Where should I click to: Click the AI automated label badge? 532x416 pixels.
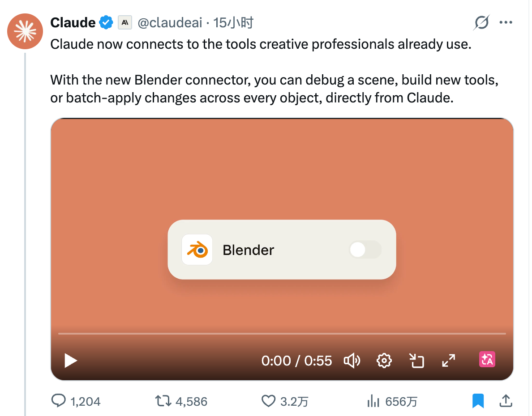click(124, 22)
